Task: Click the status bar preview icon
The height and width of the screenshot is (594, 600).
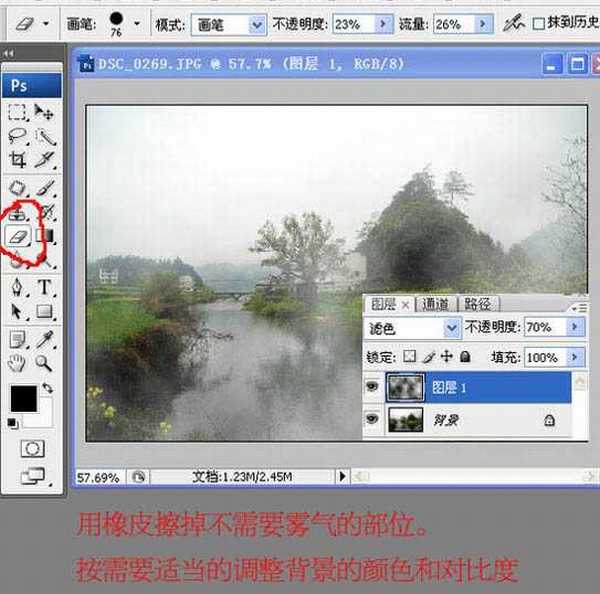Action: pos(138,477)
